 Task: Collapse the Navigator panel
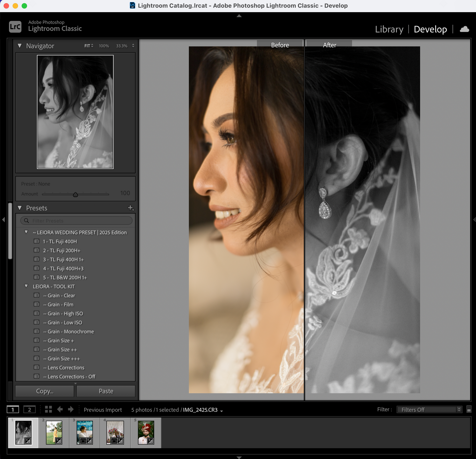(x=20, y=46)
